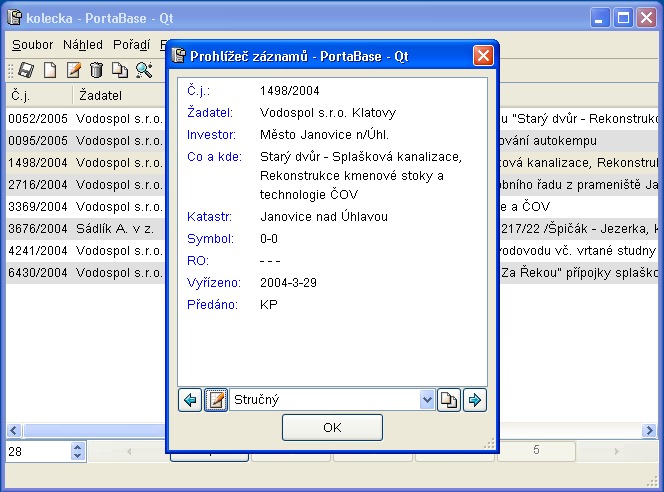This screenshot has width=664, height=492.
Task: Select row 6430/2004 in table
Action: (x=86, y=273)
